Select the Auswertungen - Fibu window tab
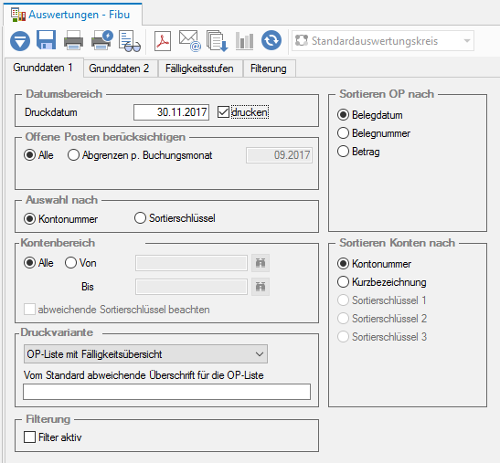This screenshot has width=500, height=463. click(x=73, y=14)
